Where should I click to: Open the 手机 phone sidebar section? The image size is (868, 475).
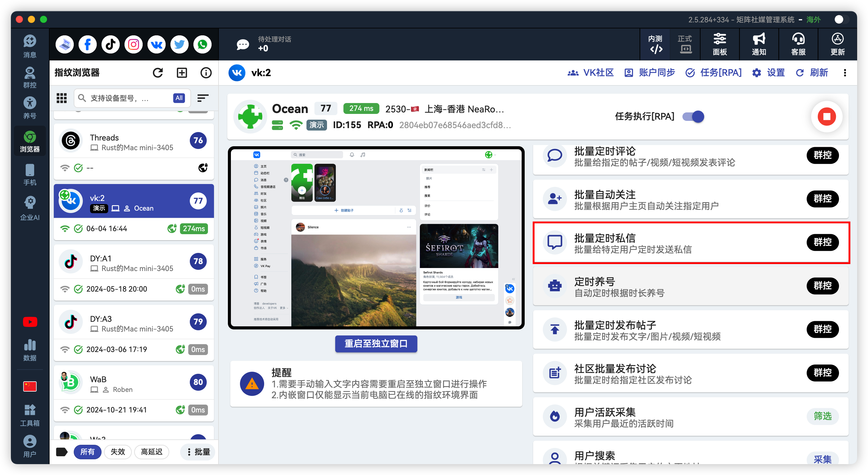(x=30, y=175)
